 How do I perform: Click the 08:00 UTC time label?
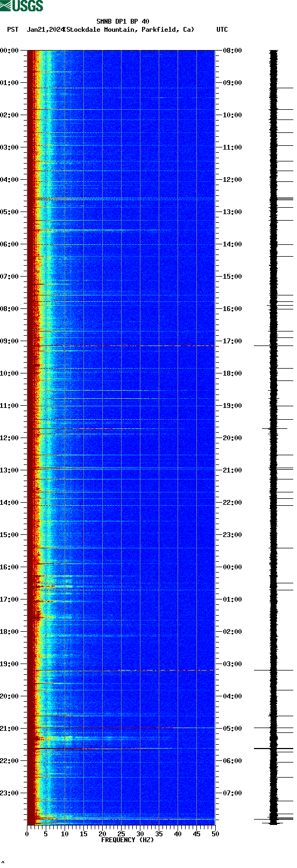pos(232,51)
